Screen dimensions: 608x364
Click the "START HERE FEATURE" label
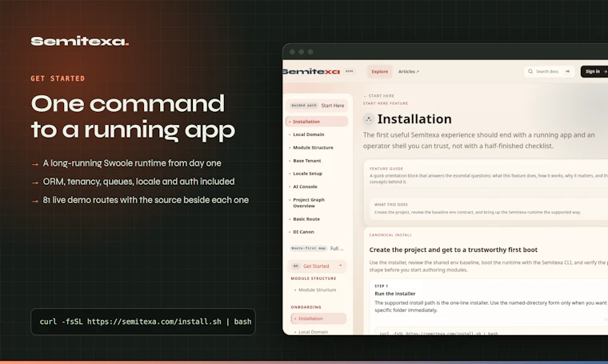point(386,103)
